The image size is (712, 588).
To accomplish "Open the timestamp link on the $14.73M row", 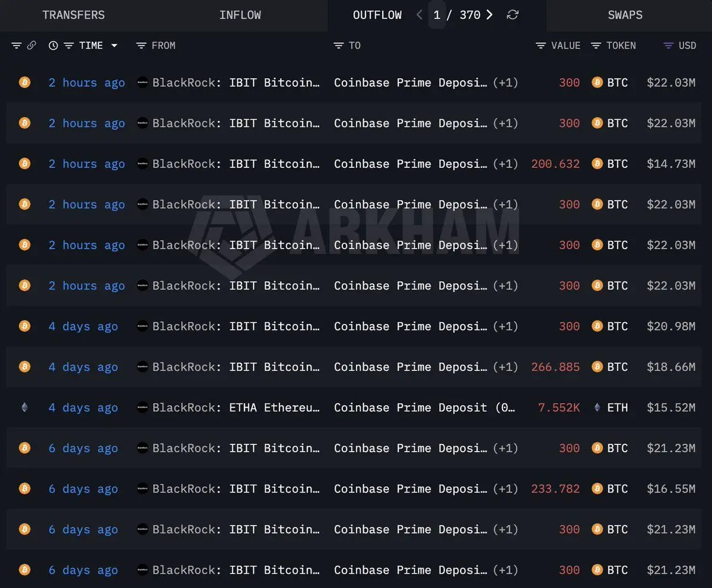I will pyautogui.click(x=87, y=164).
